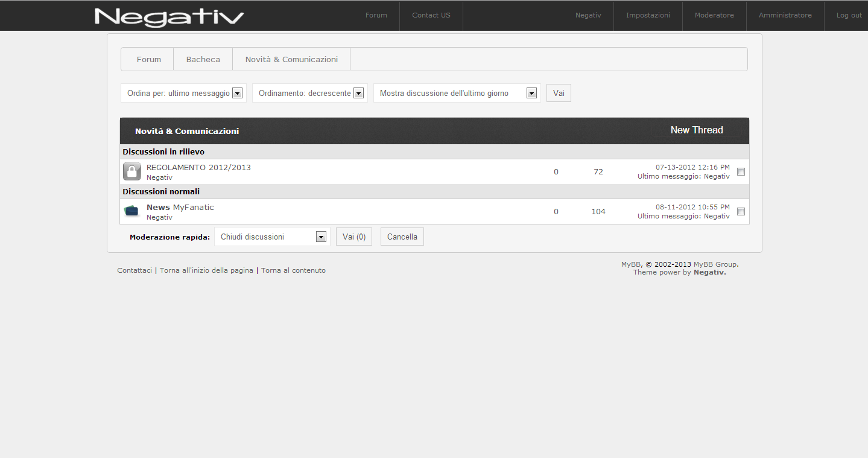
Task: Click the Cancella button
Action: click(402, 237)
